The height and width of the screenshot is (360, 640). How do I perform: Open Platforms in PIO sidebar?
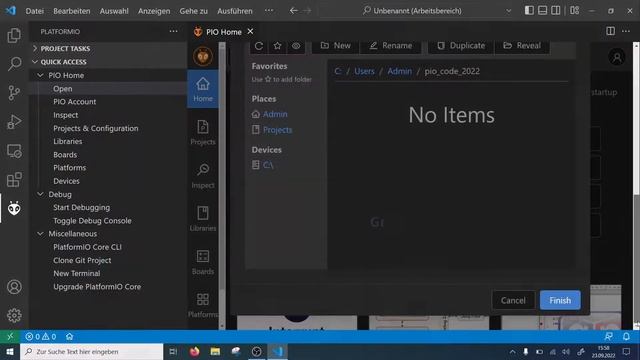click(203, 305)
